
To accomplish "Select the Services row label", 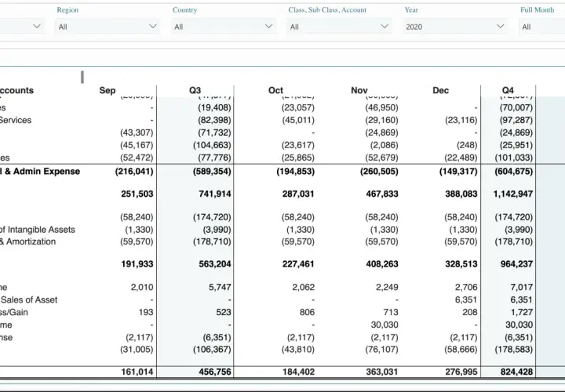I will click(16, 120).
